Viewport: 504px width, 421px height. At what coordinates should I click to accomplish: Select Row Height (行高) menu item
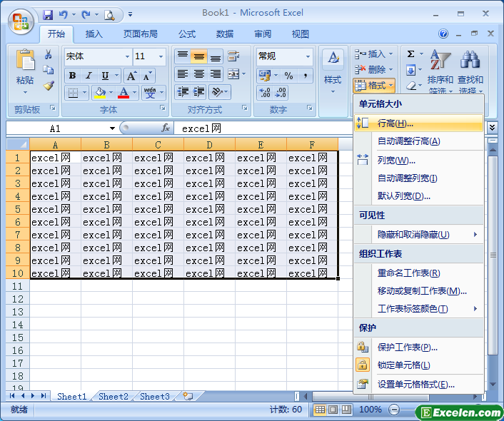(395, 123)
